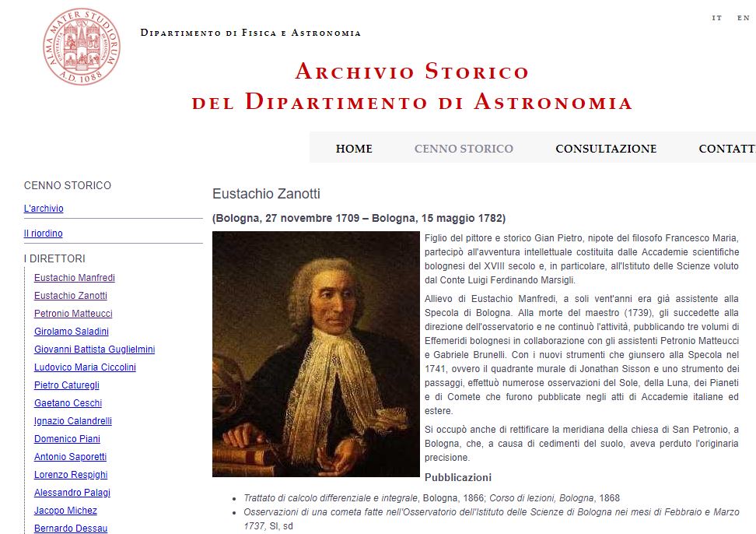Select director Girolamo Saladini
Image resolution: width=756 pixels, height=534 pixels.
(x=72, y=332)
